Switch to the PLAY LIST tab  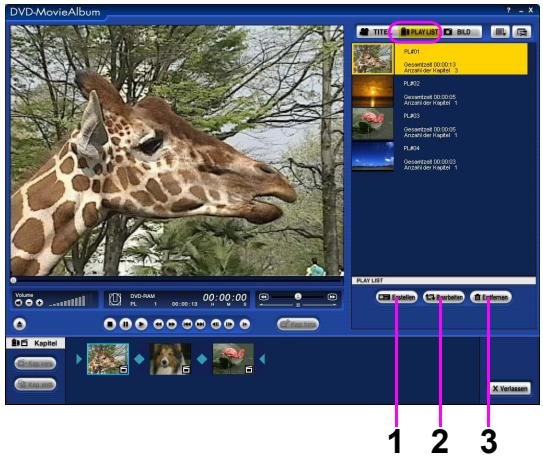coord(418,32)
